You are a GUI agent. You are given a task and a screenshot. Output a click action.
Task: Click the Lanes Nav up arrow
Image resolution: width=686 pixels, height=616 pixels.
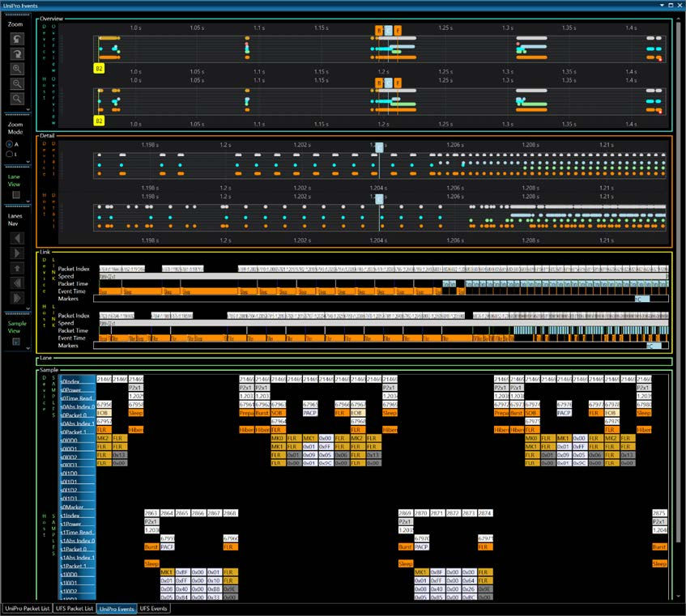click(17, 268)
